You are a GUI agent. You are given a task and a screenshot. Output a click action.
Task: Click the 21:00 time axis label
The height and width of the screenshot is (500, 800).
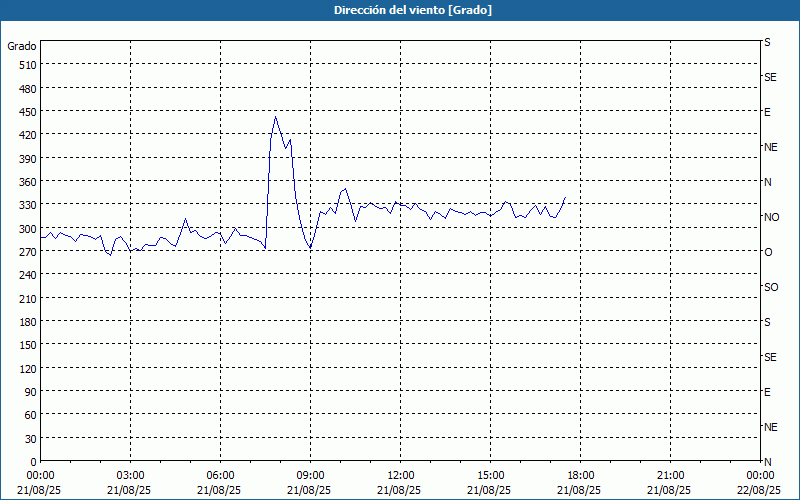pos(670,476)
